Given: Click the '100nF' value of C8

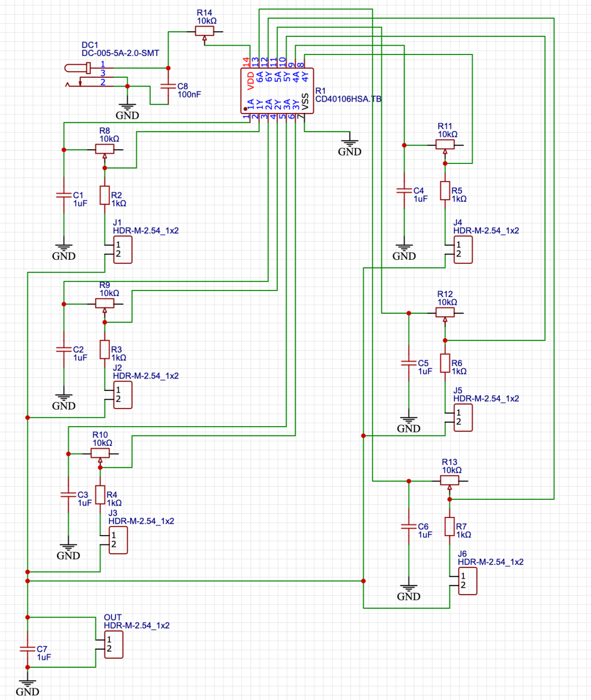Looking at the screenshot, I should click(x=189, y=94).
